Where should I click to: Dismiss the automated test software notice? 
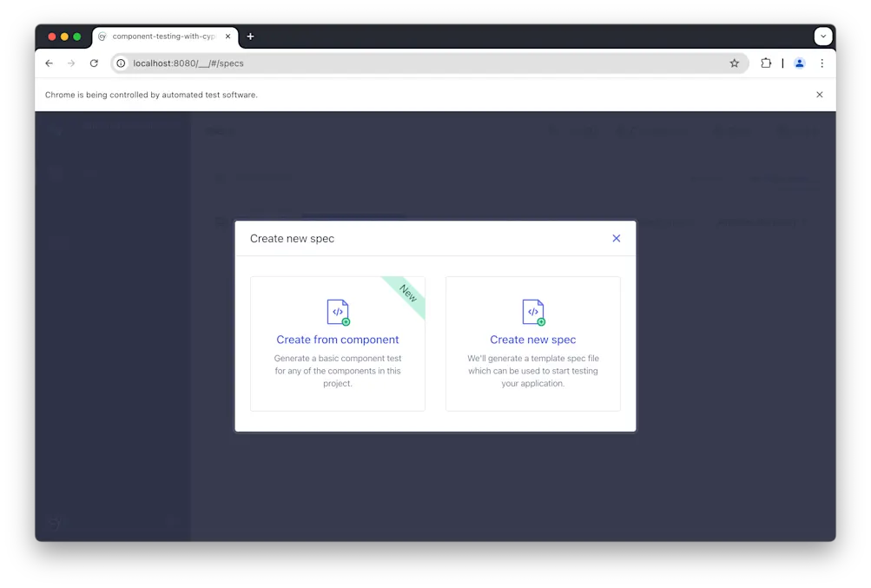(x=819, y=94)
